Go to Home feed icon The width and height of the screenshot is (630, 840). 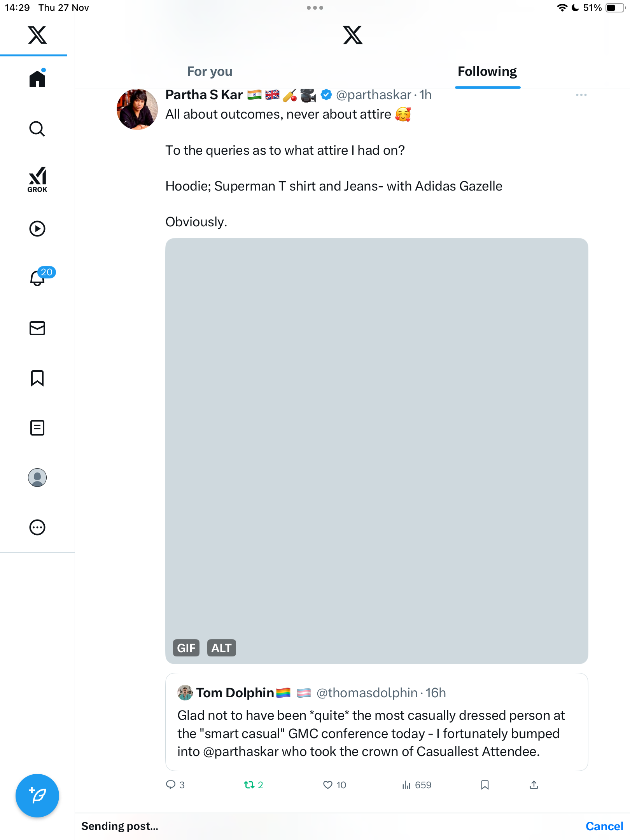click(37, 79)
